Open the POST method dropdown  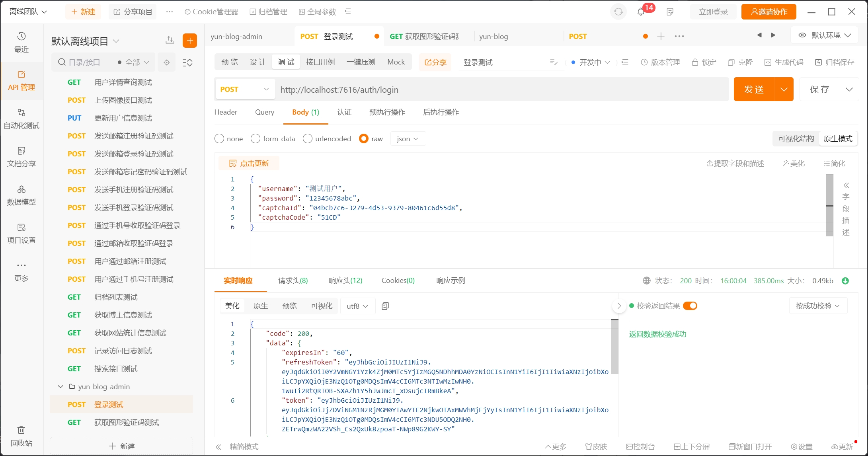pos(245,89)
